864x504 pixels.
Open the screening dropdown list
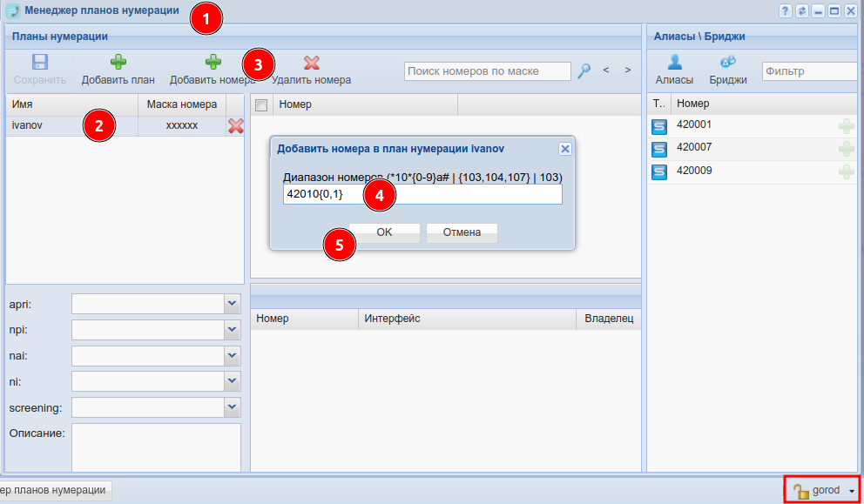[232, 407]
